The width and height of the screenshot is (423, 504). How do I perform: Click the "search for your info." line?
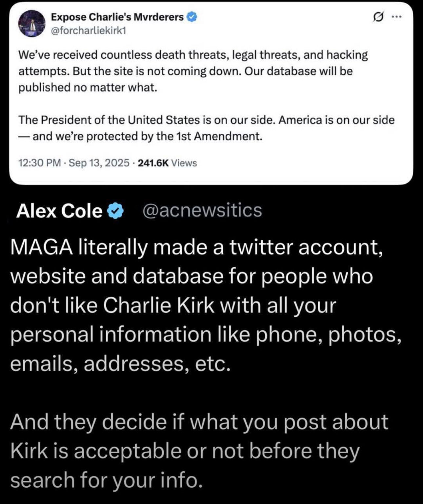[x=105, y=480]
